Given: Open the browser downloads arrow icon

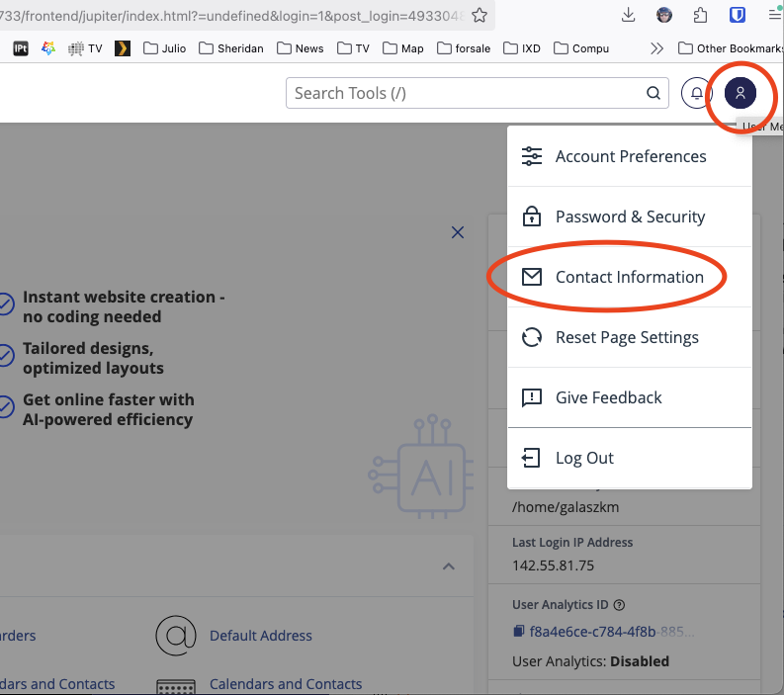Looking at the screenshot, I should tap(629, 15).
